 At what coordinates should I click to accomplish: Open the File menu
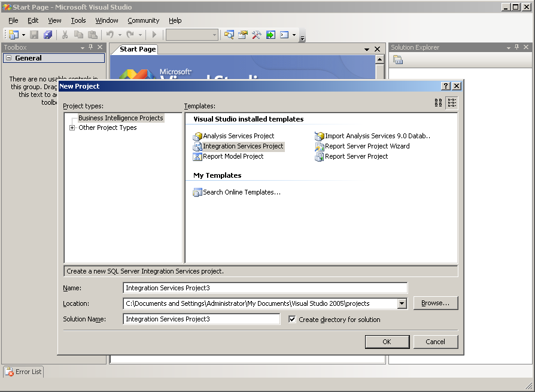(x=13, y=20)
